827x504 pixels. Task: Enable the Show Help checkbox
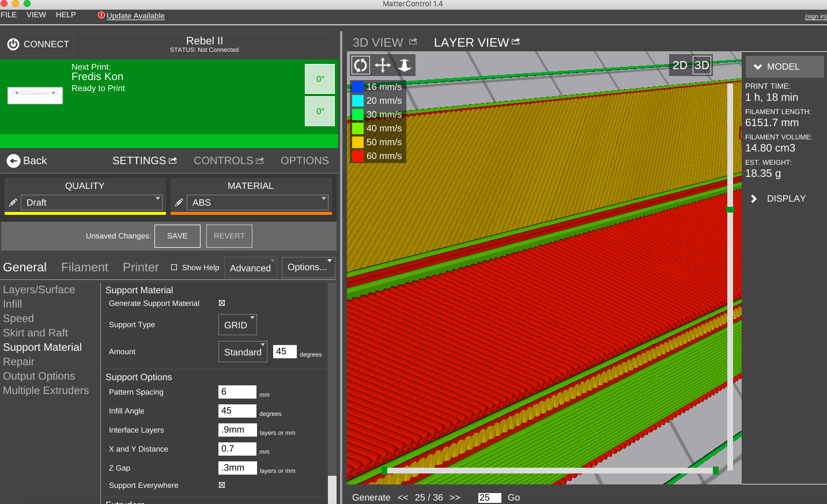[x=174, y=267]
